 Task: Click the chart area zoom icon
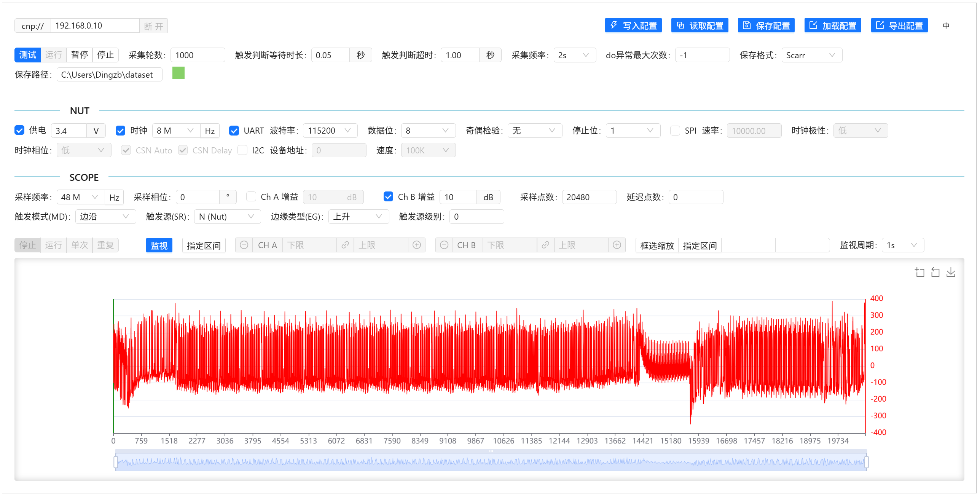point(919,272)
